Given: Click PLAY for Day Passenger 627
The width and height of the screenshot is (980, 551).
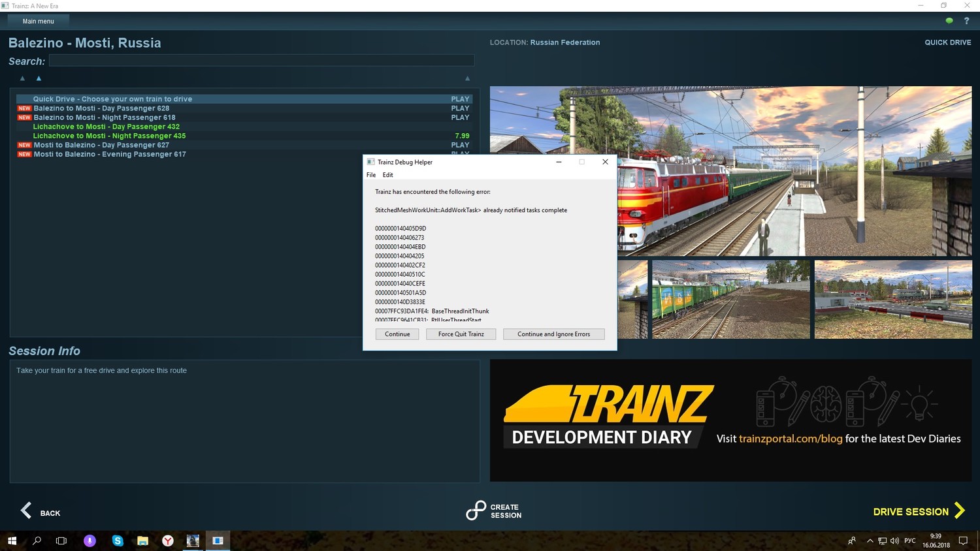Looking at the screenshot, I should coord(460,145).
